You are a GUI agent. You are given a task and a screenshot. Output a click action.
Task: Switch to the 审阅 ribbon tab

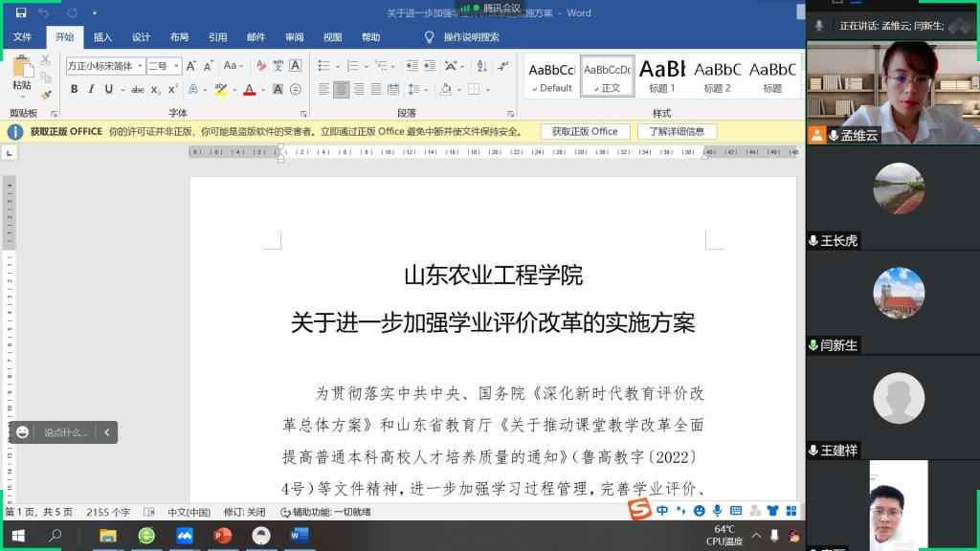(x=294, y=37)
